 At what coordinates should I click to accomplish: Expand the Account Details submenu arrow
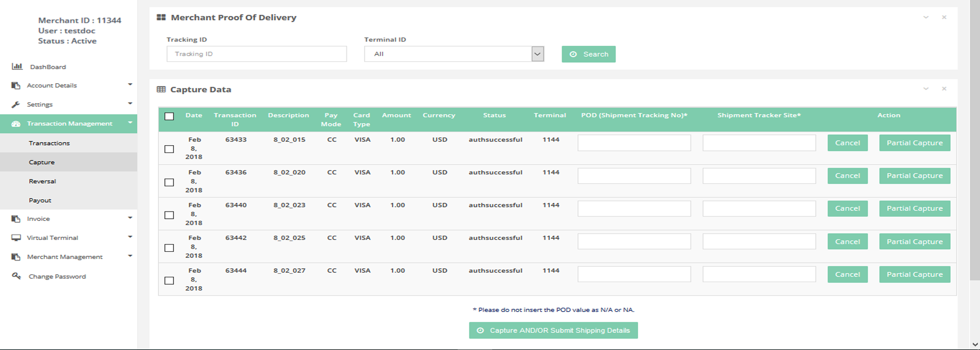click(x=130, y=84)
